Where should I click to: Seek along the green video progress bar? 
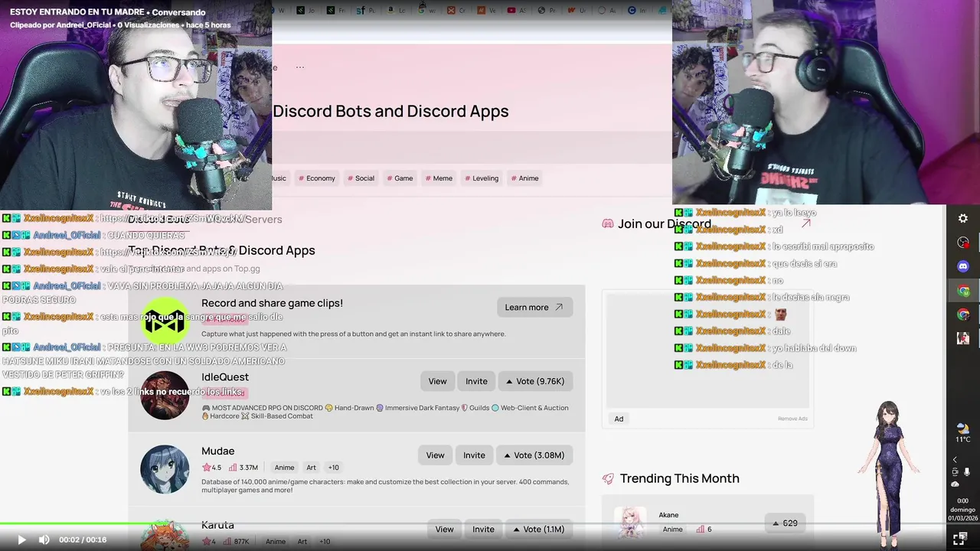pyautogui.click(x=490, y=524)
